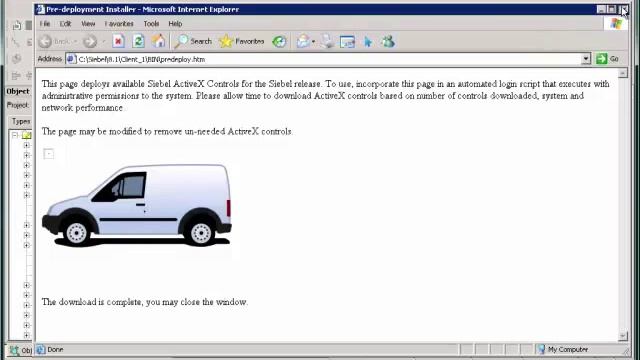
Task: Click the My Computer zone icon
Action: point(541,349)
